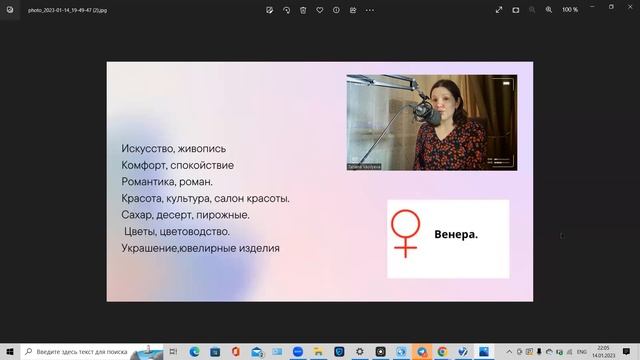Open the See more three-dots menu
Screen dimensions: 640x360
coord(370,10)
